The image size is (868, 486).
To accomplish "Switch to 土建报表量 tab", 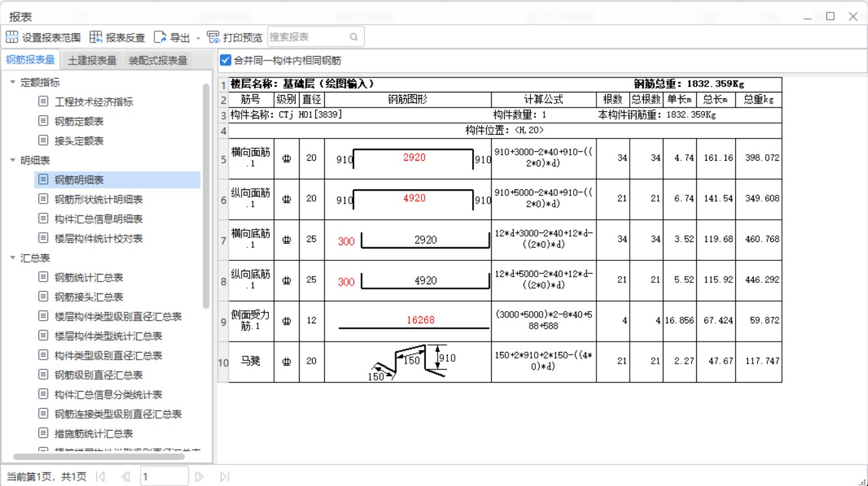I will (x=92, y=61).
